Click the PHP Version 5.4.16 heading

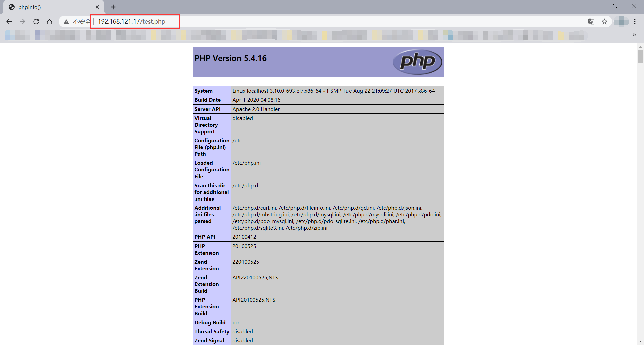[230, 58]
